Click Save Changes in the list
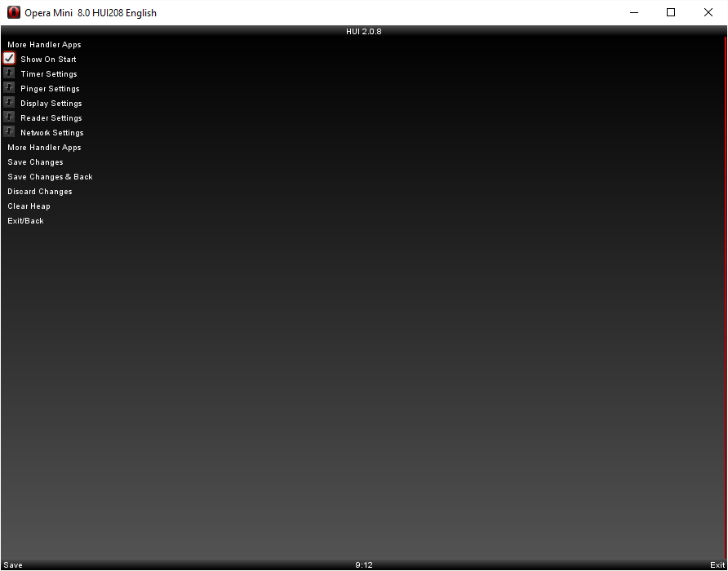 pos(35,162)
